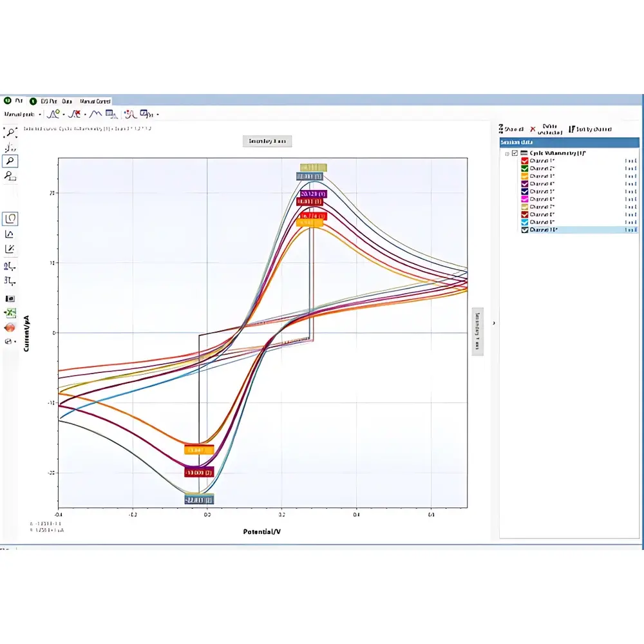Open the dropdown arrow beside the add peak icon
644x644 pixels.
coord(63,115)
